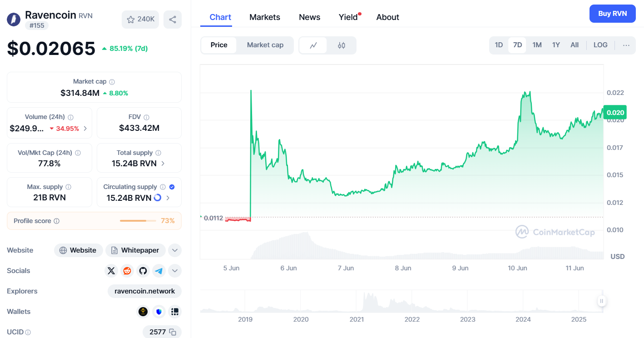Set chart range to 7D

[x=517, y=45]
